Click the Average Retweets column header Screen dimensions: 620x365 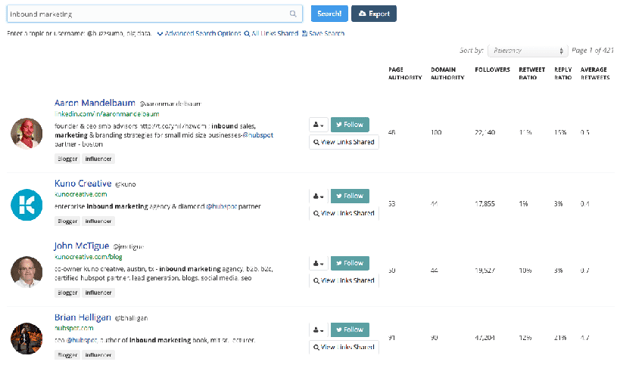tap(595, 74)
